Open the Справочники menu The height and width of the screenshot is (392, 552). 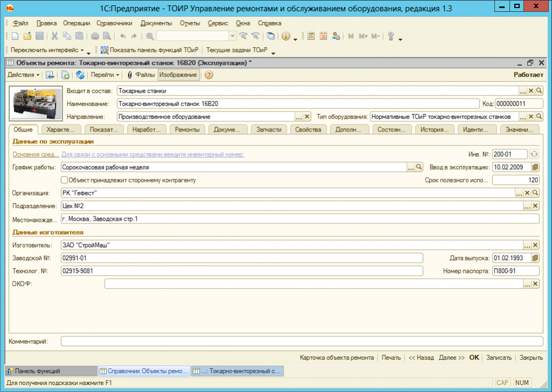click(x=114, y=24)
